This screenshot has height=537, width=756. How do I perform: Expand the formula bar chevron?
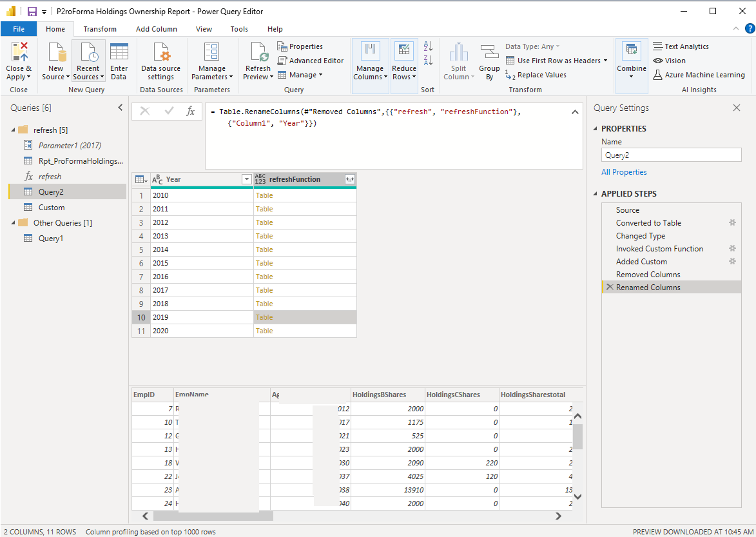575,112
